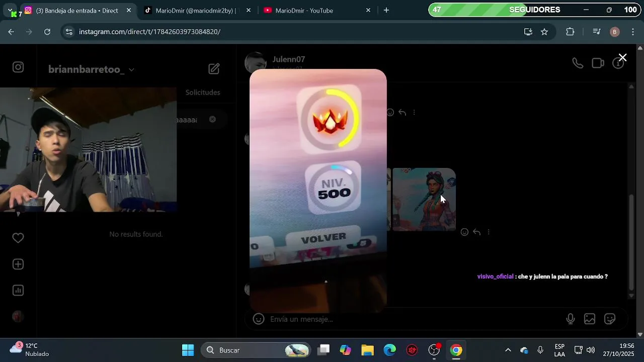The height and width of the screenshot is (362, 644).
Task: Open Google Chrome from the taskbar
Action: [x=456, y=350]
